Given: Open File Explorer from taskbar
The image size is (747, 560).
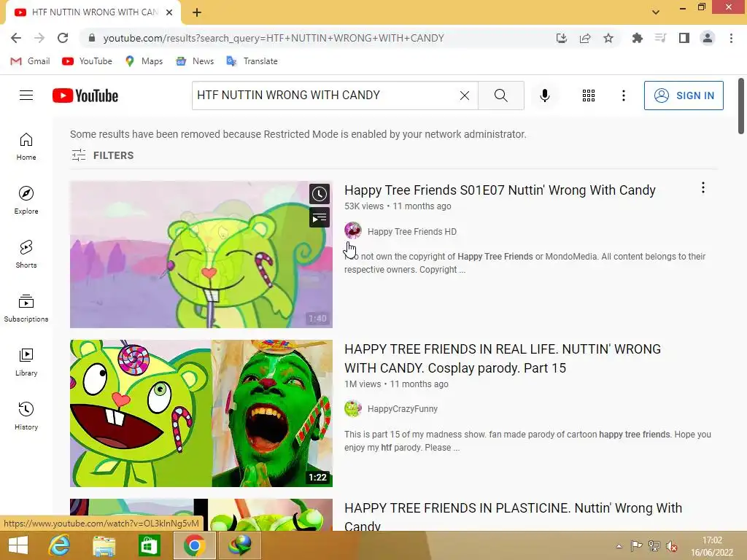Looking at the screenshot, I should pyautogui.click(x=104, y=545).
